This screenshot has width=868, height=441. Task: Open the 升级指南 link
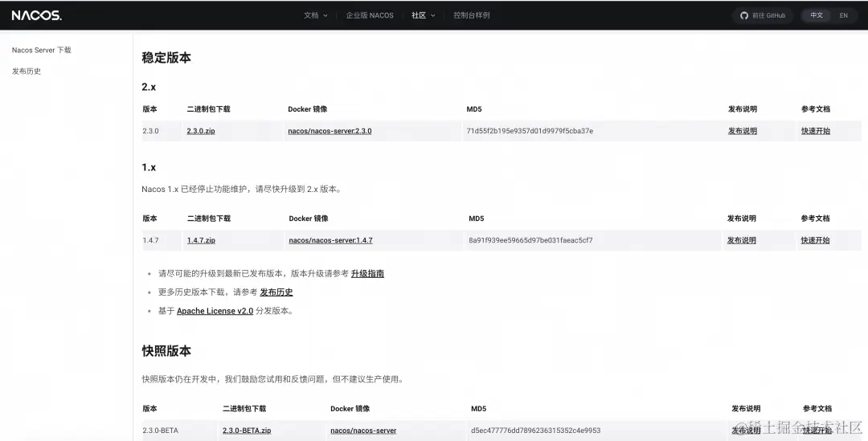[367, 273]
